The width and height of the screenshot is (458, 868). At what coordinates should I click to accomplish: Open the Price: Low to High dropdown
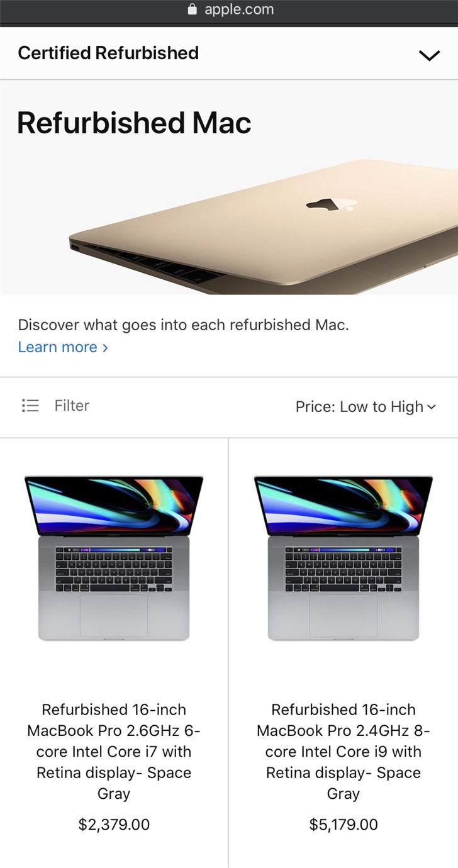[366, 407]
